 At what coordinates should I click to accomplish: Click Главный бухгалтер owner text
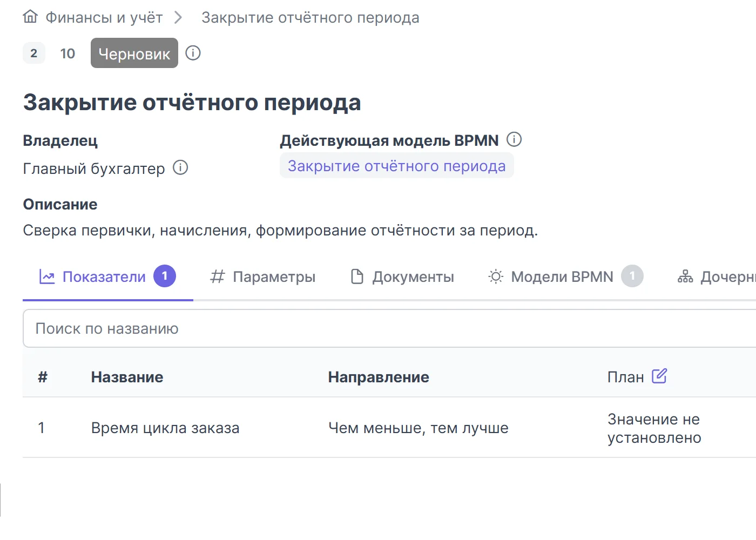click(x=94, y=168)
